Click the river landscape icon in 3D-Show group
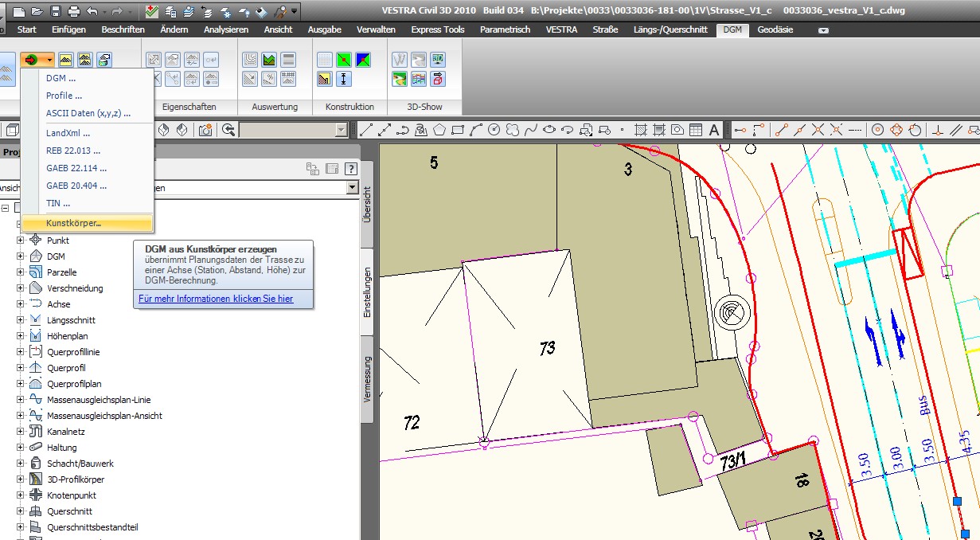980x540 pixels. point(400,79)
